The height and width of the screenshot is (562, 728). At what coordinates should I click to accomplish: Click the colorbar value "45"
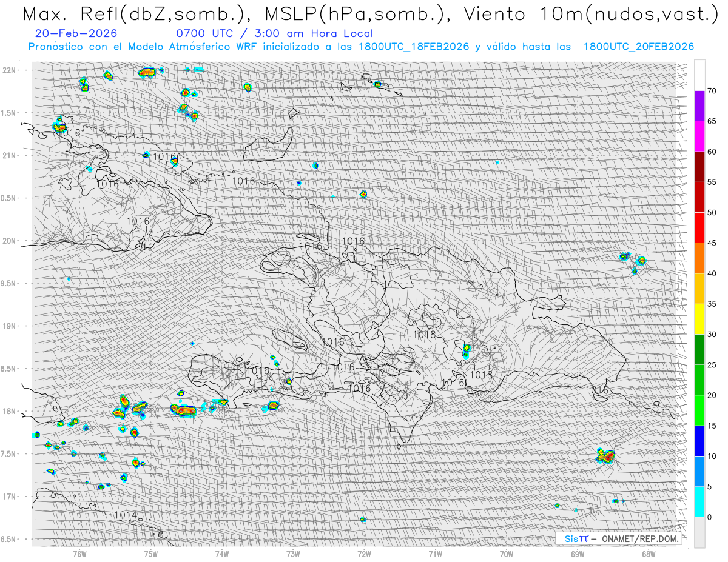(712, 243)
